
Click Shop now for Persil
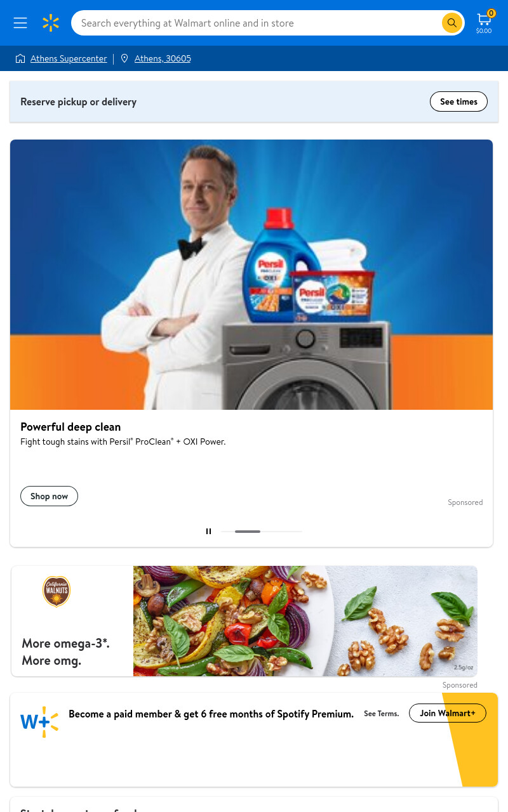pyautogui.click(x=49, y=496)
